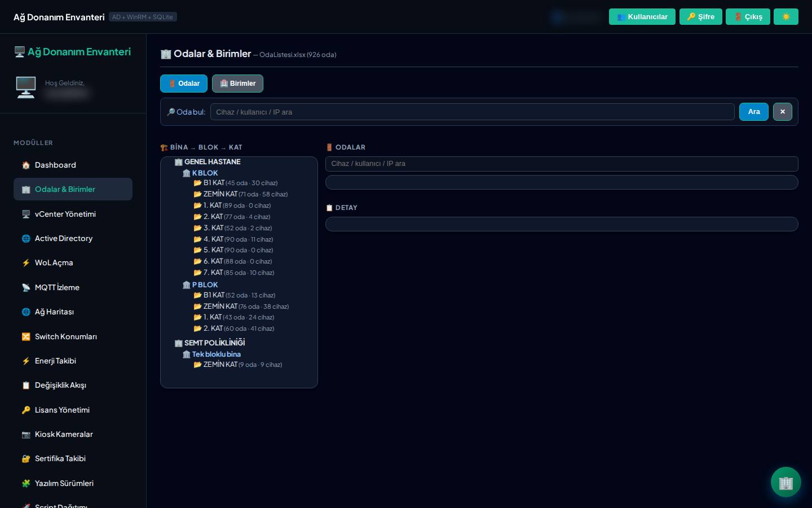Image resolution: width=812 pixels, height=508 pixels.
Task: Click the computer avatar icon in sidebar
Action: point(26,87)
